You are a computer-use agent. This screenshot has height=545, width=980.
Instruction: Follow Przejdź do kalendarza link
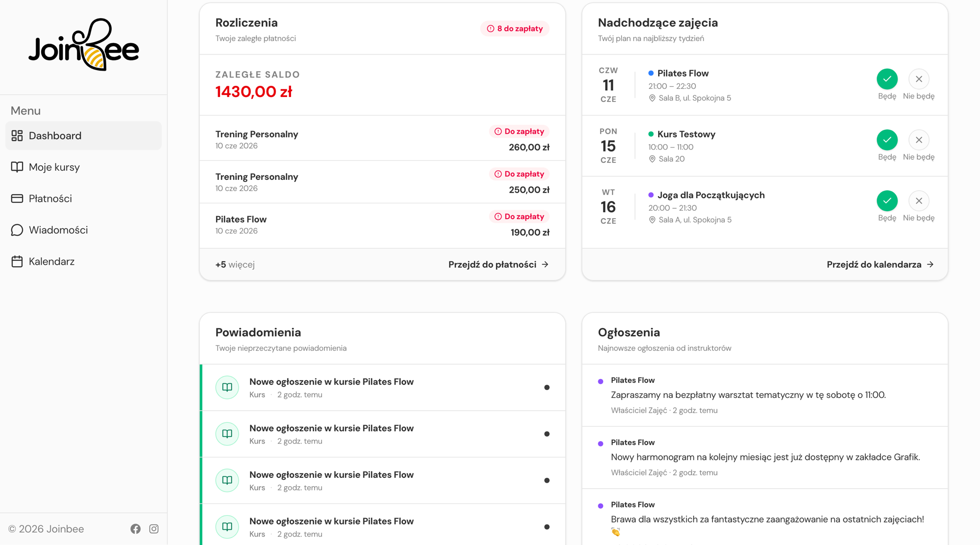click(x=880, y=265)
